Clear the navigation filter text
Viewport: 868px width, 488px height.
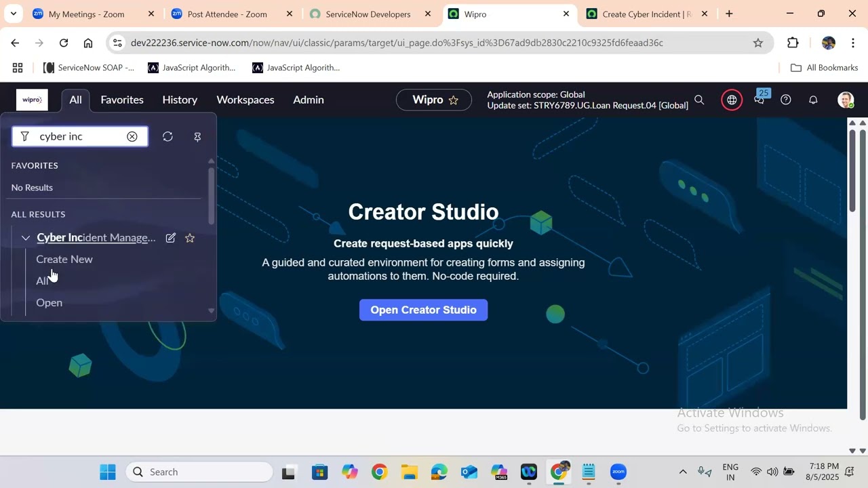pos(132,137)
